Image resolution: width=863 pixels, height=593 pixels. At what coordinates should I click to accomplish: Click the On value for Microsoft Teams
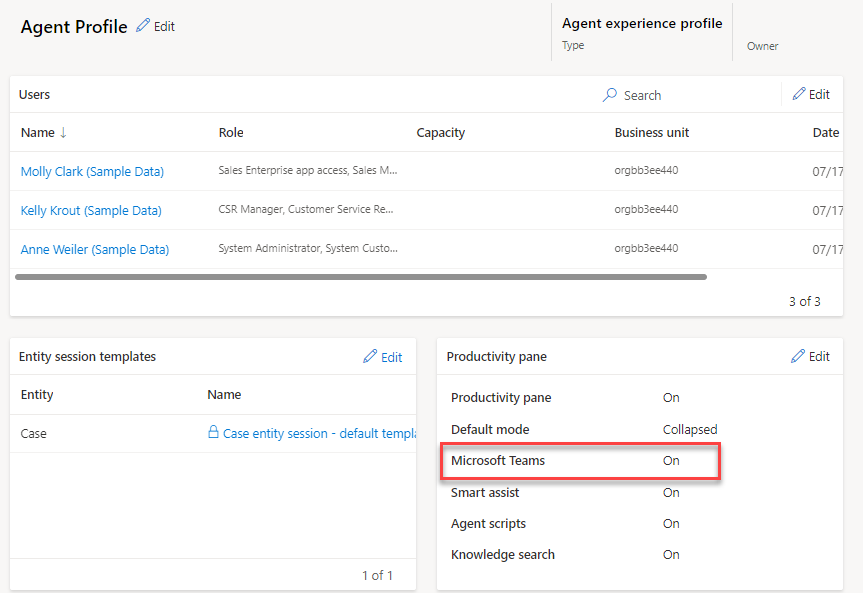coord(671,461)
